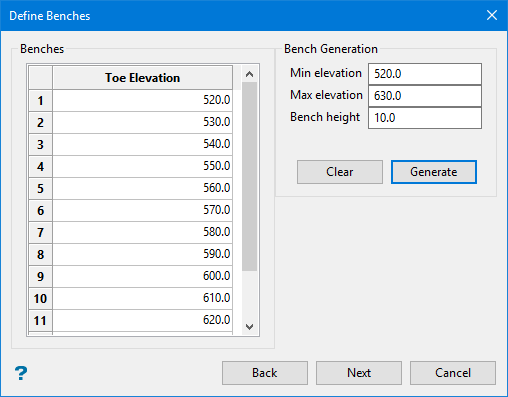Select row header number 8

[40, 254]
